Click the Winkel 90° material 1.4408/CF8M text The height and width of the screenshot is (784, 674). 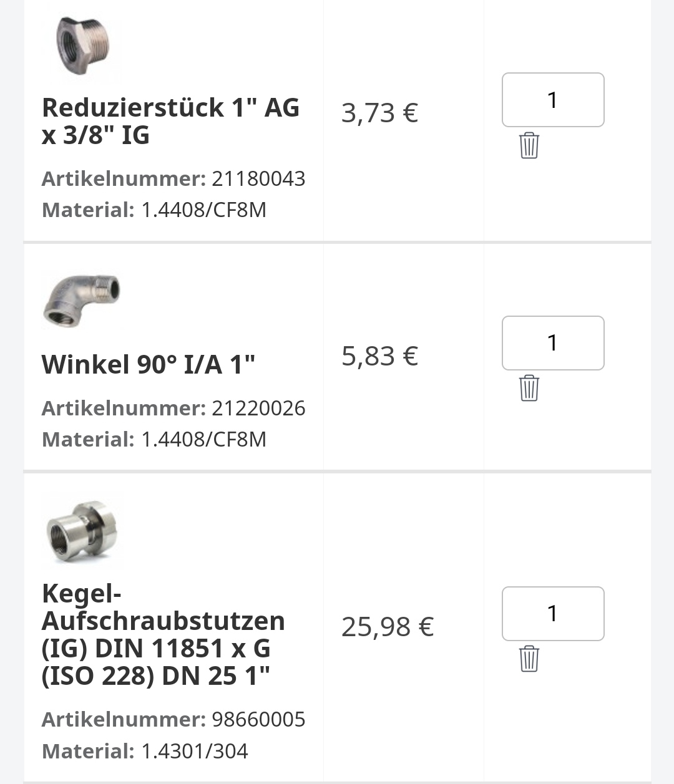tap(203, 440)
